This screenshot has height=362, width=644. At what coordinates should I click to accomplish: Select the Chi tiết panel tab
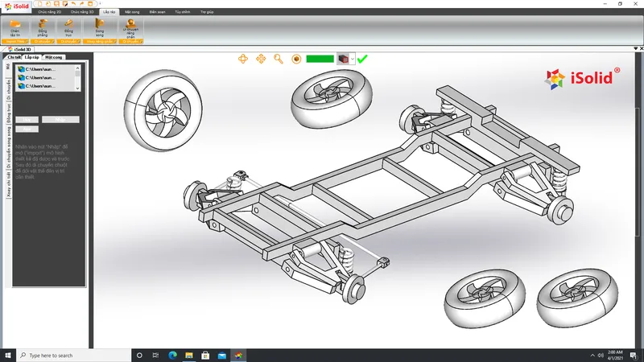tap(14, 57)
